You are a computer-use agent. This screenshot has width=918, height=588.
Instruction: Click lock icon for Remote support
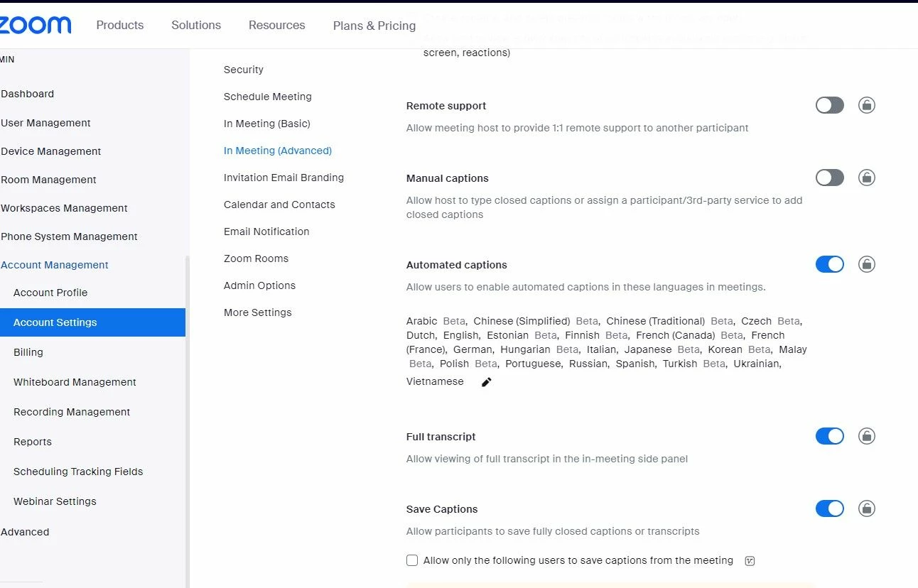click(866, 105)
